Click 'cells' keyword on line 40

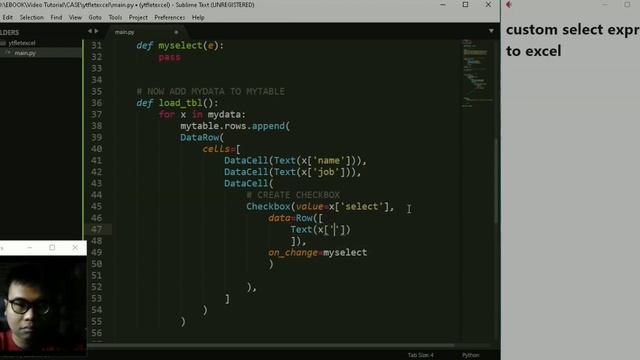[x=216, y=149]
